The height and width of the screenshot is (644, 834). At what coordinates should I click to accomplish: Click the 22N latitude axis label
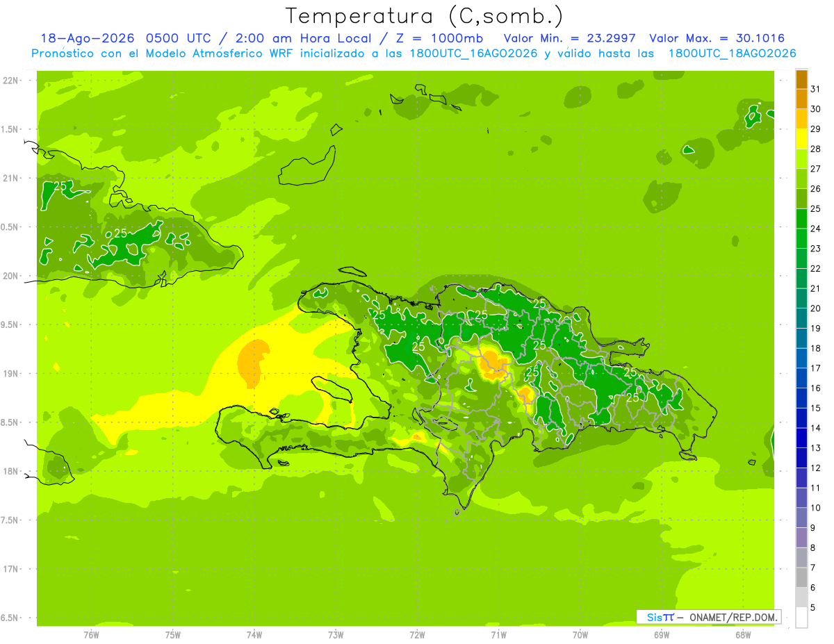tap(10, 80)
